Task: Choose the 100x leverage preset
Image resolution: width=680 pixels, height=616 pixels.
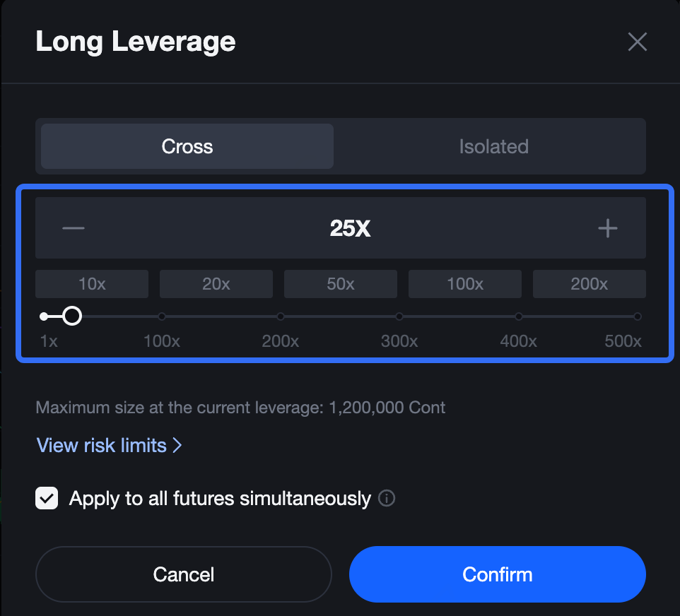Action: [x=465, y=284]
